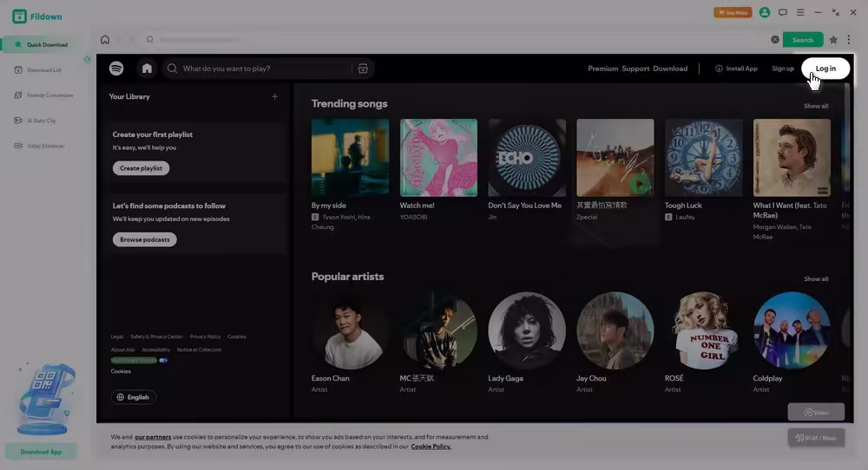Open Coldplay artist picture
This screenshot has height=470, width=868.
pos(792,330)
